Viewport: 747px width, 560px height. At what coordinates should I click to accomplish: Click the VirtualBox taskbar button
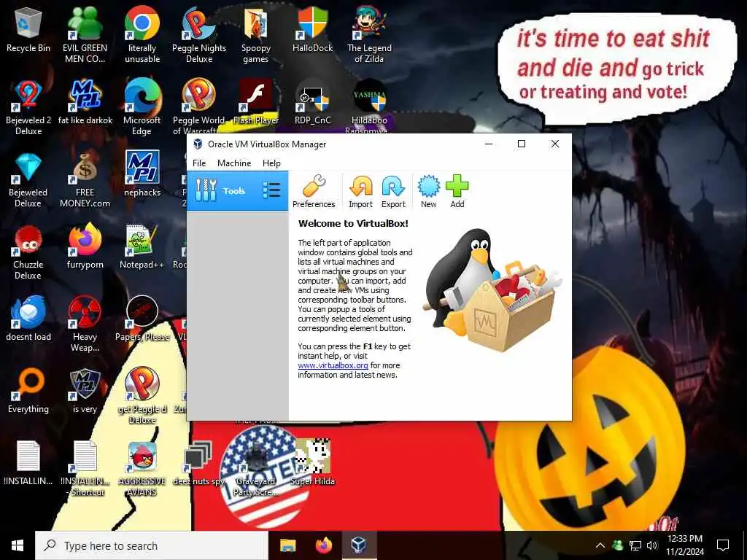[x=359, y=545]
